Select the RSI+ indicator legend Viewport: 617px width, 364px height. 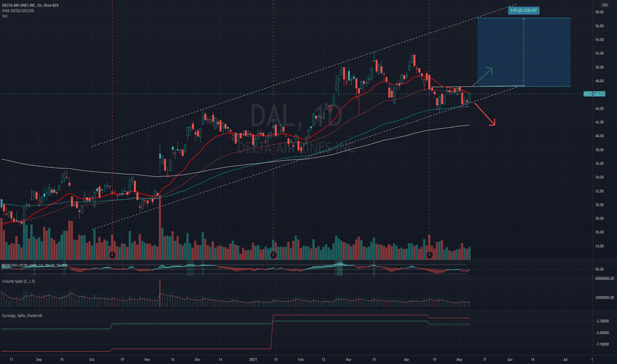[x=34, y=265]
